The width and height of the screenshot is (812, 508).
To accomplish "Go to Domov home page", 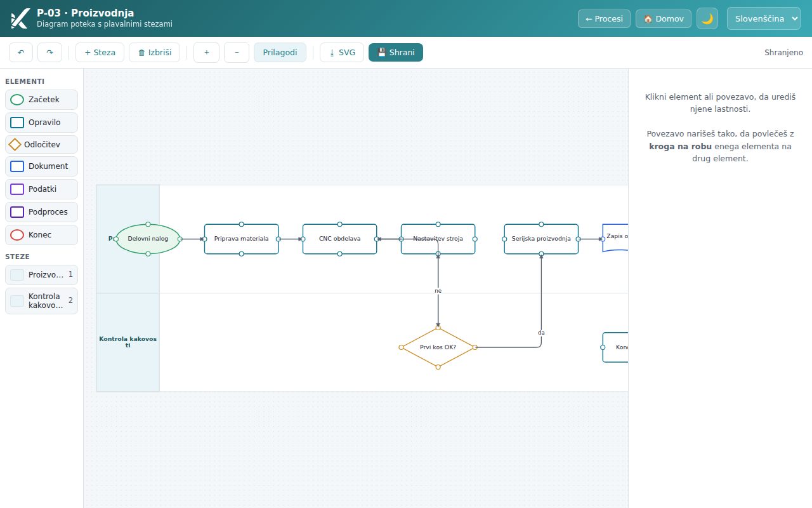I will 664,18.
